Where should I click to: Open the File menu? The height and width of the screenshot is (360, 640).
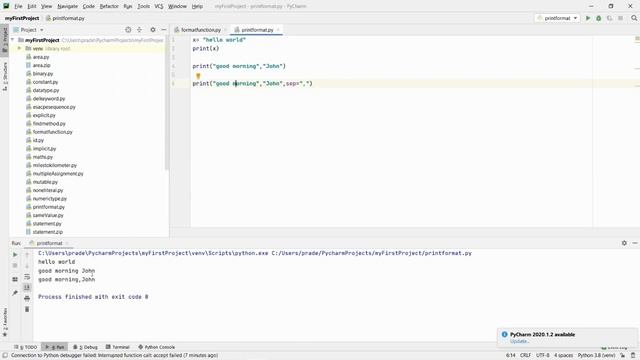(x=18, y=6)
